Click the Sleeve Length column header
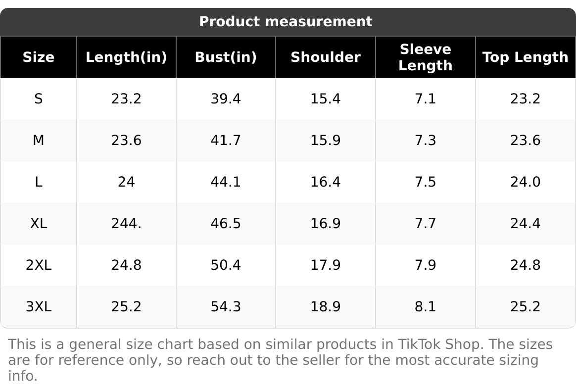The image size is (576, 392). (425, 57)
